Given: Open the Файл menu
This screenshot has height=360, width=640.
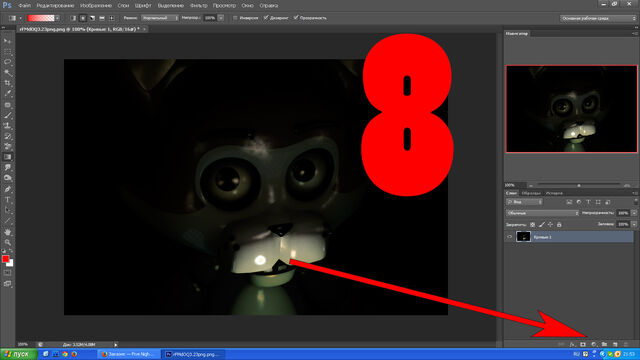Looking at the screenshot, I should [24, 6].
